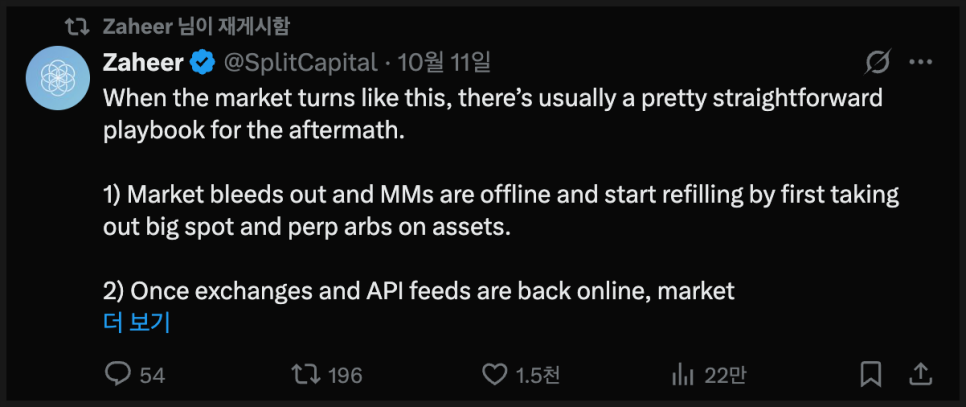Click the 1.5천 likes count
The height and width of the screenshot is (407, 966).
[x=537, y=375]
